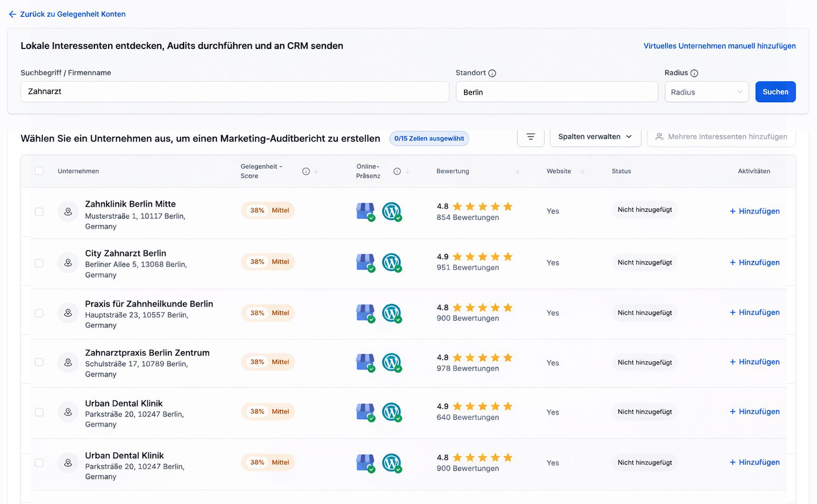Screen dimensions: 817x504
Task: Expand the Spalten verwalten dropdown
Action: coord(595,137)
